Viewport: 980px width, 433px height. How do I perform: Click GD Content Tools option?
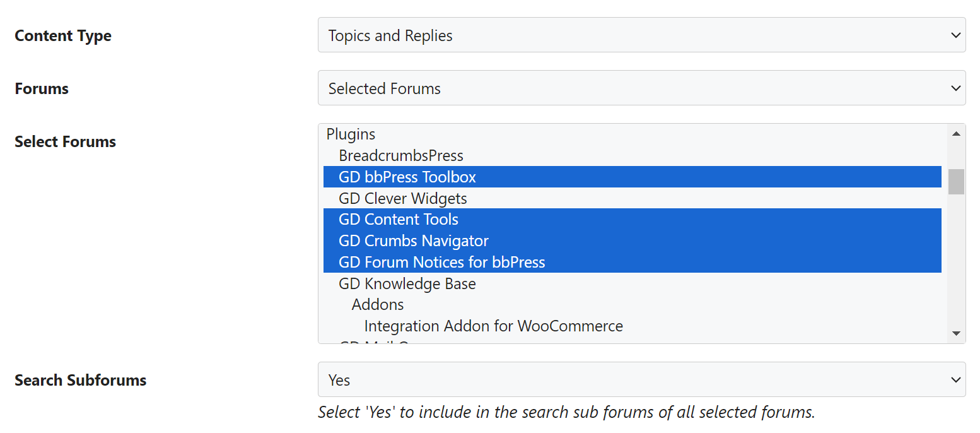click(x=399, y=220)
